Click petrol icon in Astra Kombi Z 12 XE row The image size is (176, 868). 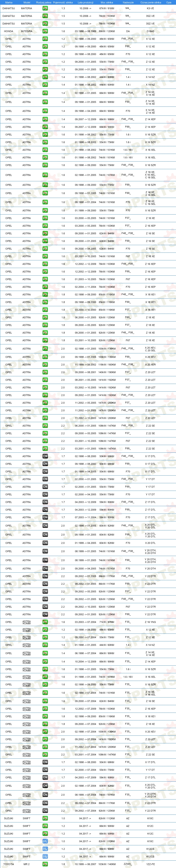[45, 637]
